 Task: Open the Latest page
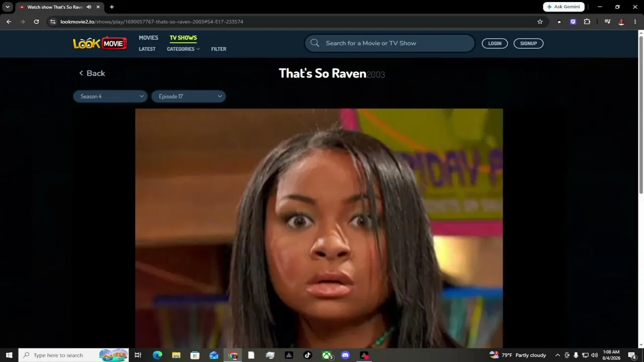point(147,49)
